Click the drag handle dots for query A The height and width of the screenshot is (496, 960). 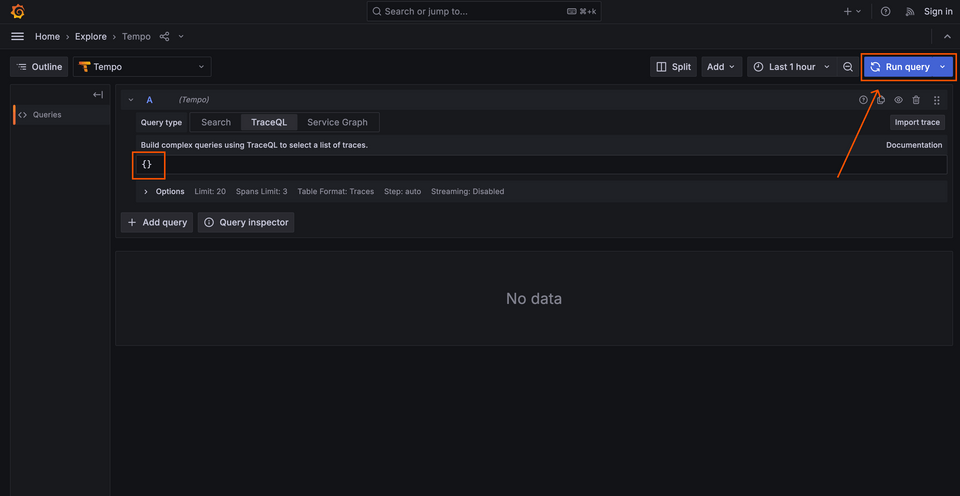pos(936,100)
